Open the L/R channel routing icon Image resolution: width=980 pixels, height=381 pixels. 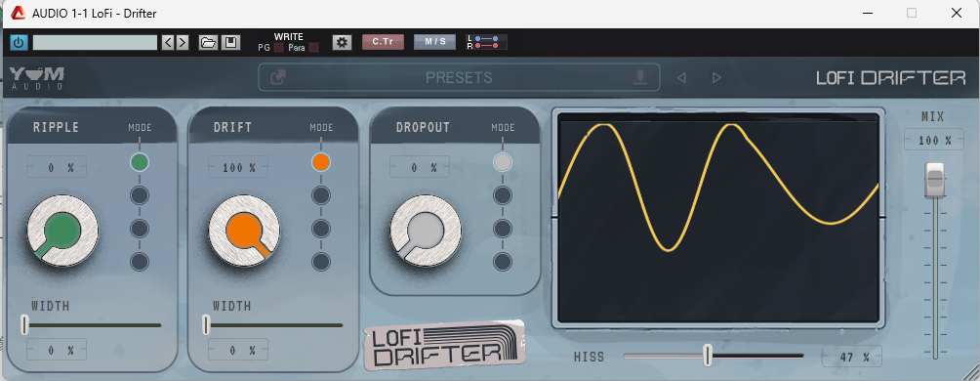coord(486,43)
